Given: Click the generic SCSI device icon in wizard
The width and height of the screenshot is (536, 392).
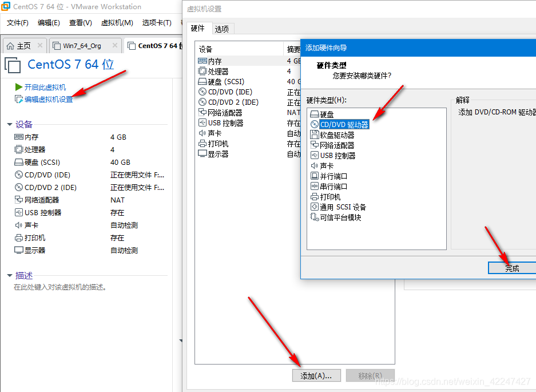Looking at the screenshot, I should pyautogui.click(x=315, y=207).
